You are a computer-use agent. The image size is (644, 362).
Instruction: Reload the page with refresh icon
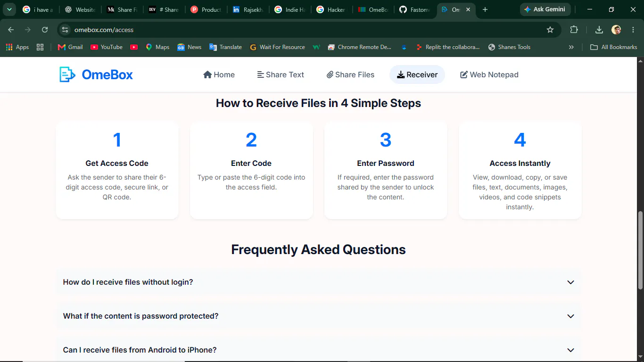click(45, 30)
